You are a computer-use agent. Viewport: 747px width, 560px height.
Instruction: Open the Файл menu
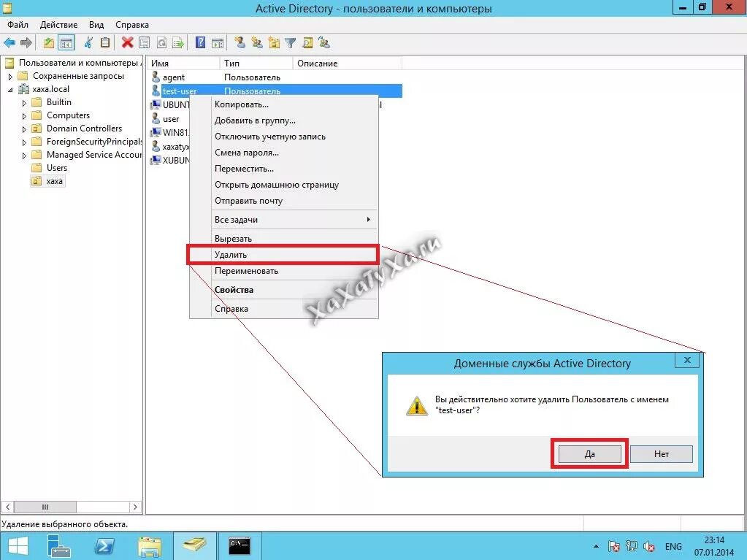pos(18,25)
